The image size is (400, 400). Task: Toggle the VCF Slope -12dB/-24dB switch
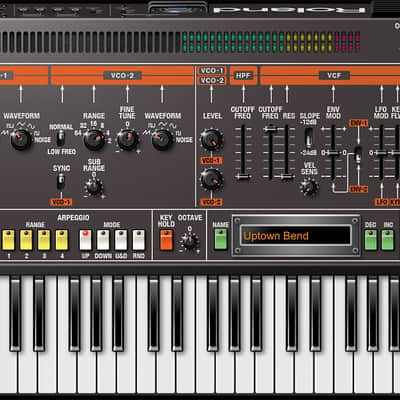[309, 137]
